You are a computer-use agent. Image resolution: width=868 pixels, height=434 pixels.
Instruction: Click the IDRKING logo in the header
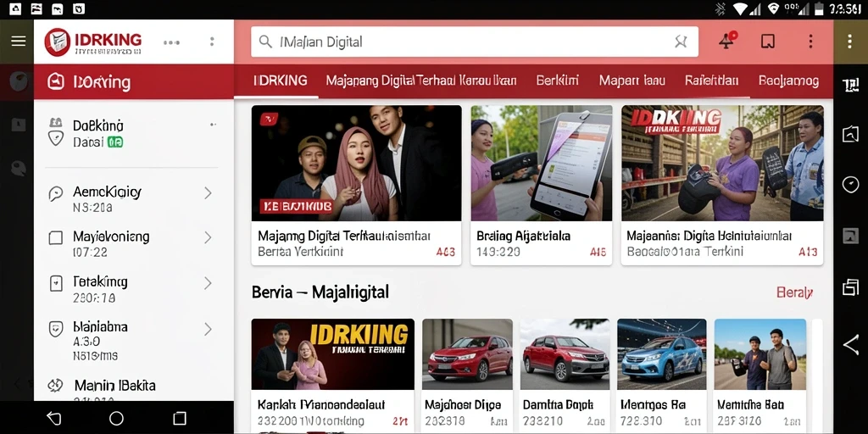point(93,42)
